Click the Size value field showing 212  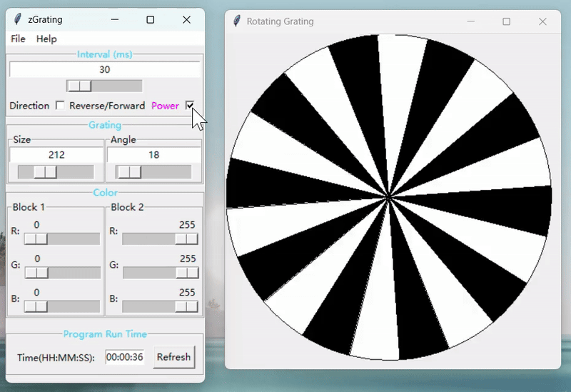(x=56, y=155)
